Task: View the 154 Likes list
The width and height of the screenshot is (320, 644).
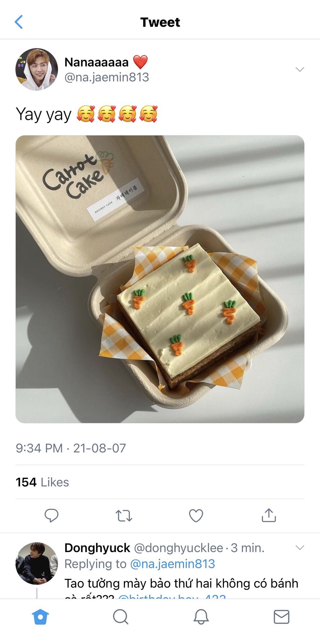Action: 42,482
